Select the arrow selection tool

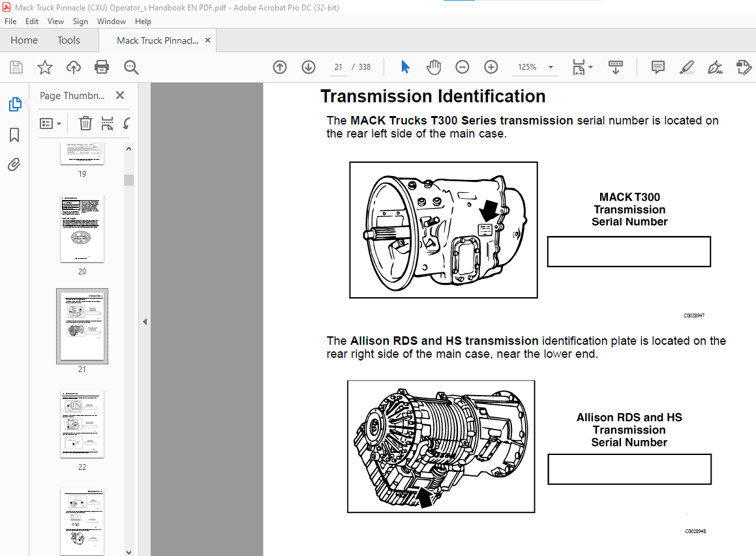point(405,67)
